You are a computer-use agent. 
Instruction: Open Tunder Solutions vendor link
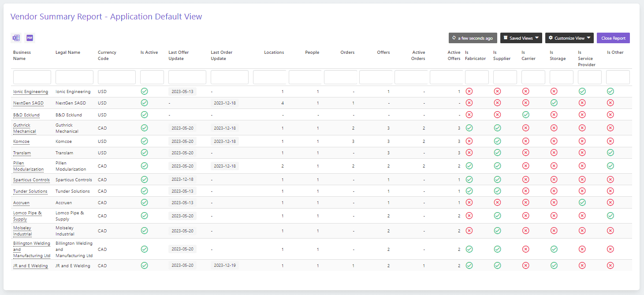(x=30, y=191)
